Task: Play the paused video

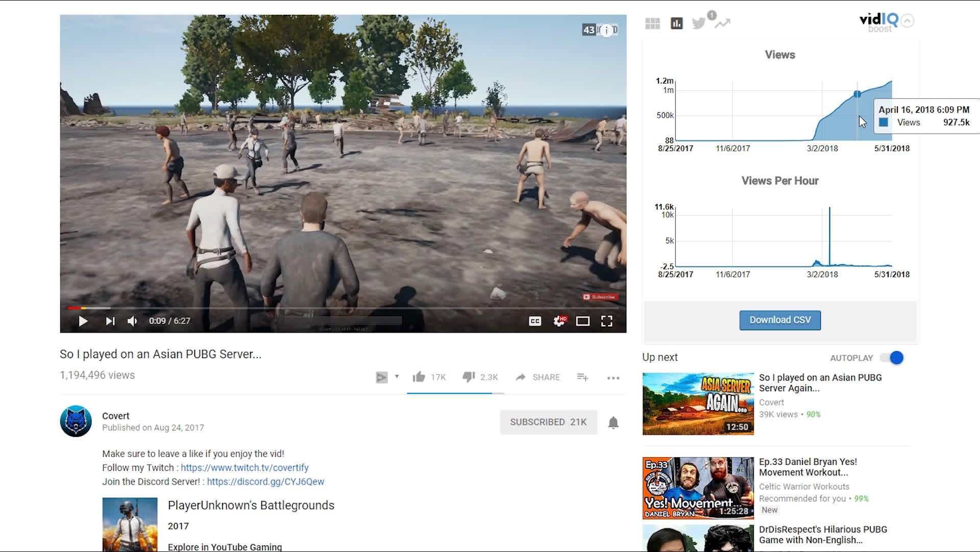Action: pyautogui.click(x=83, y=321)
